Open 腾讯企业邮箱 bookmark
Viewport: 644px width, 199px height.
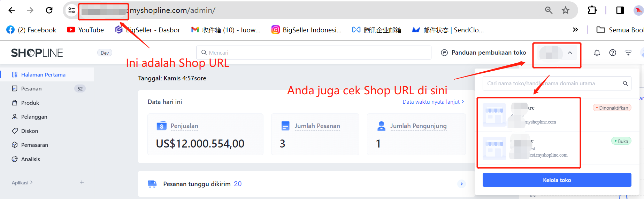[377, 30]
